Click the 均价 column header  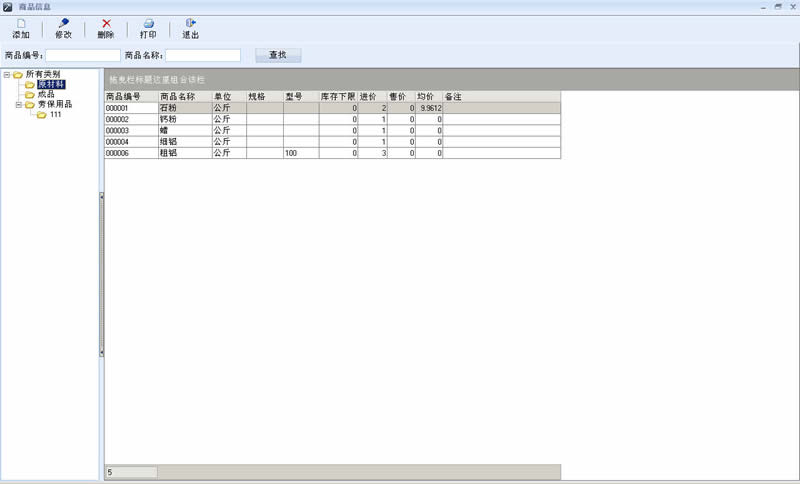point(429,96)
